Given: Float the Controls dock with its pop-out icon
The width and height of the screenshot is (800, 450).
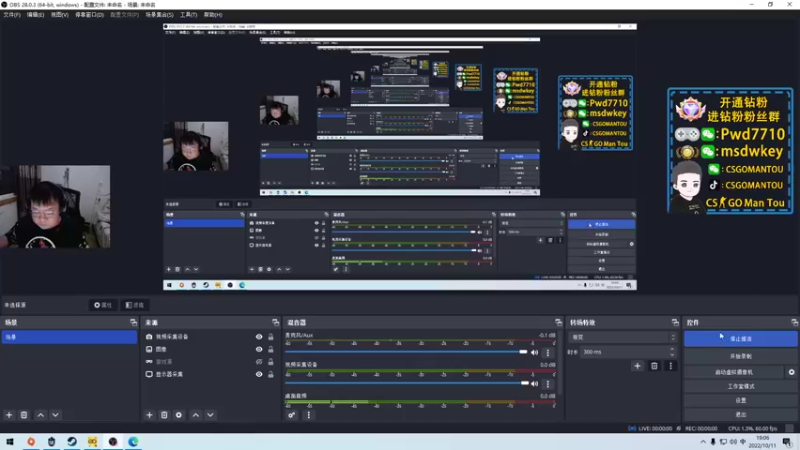Looking at the screenshot, I should coord(794,322).
